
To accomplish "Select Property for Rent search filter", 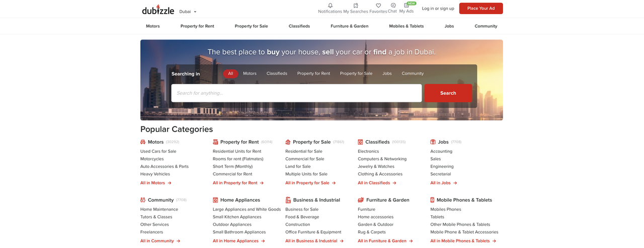I will click(x=313, y=74).
